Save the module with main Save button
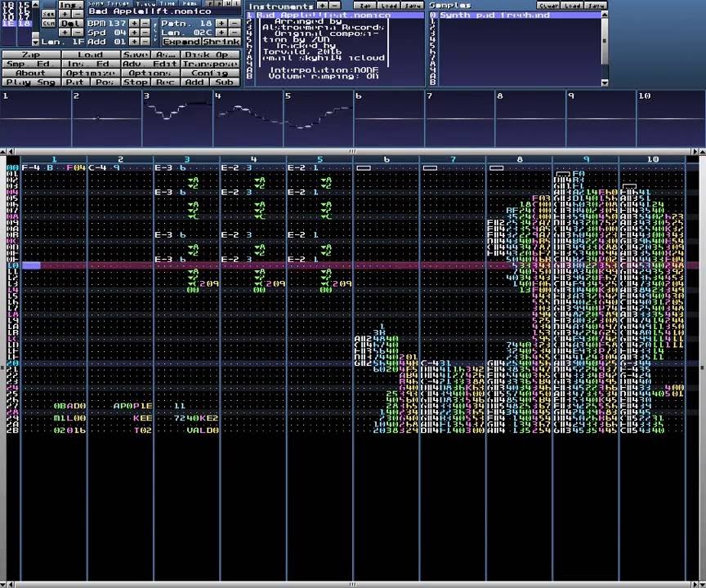 tap(136, 55)
